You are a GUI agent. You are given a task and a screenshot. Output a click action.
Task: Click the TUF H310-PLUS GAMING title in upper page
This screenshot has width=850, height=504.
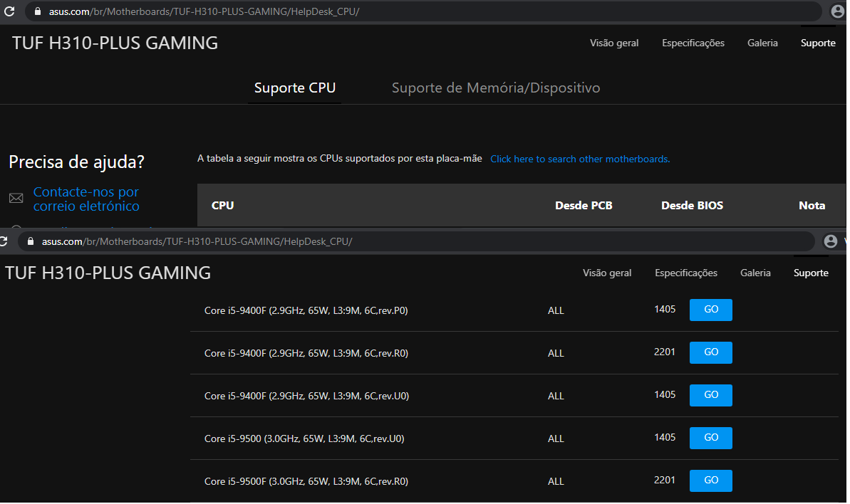[115, 43]
